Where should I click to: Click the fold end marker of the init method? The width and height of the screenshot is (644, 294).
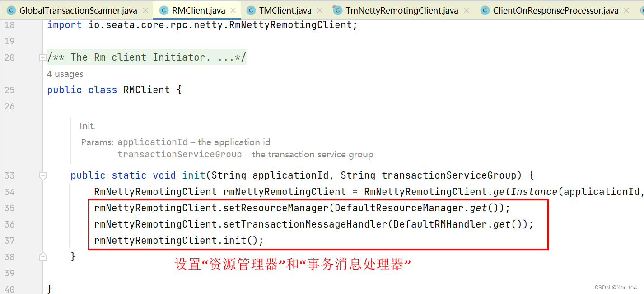43,257
